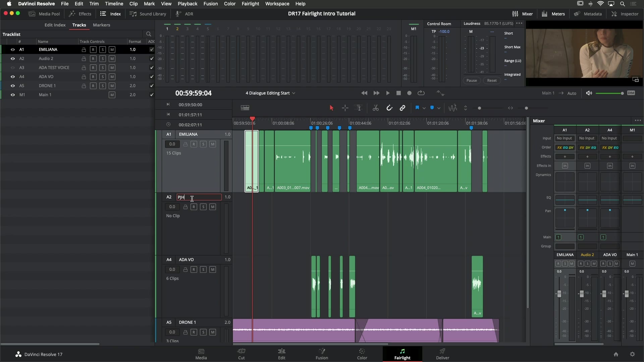644x362 pixels.
Task: Toggle the link selection chain icon
Action: click(402, 108)
